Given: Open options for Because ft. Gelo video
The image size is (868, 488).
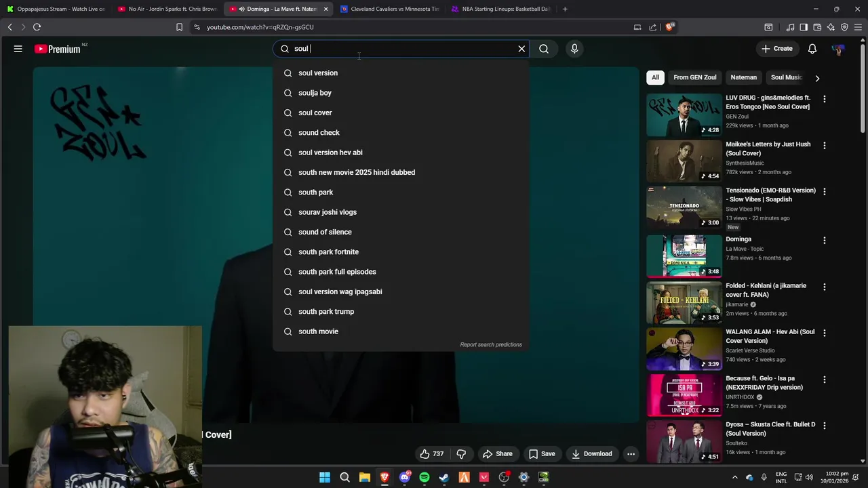Looking at the screenshot, I should 825,380.
